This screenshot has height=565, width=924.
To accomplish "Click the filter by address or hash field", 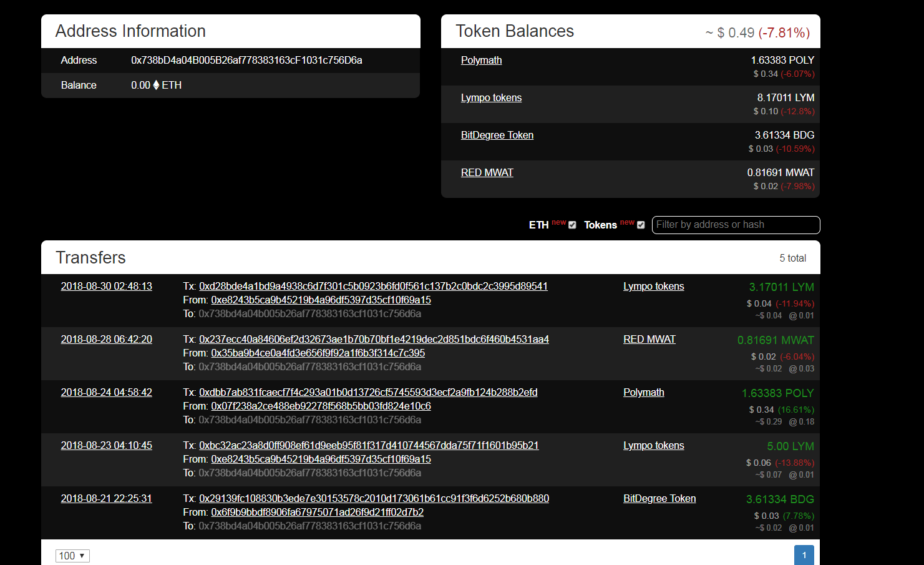I will [736, 225].
